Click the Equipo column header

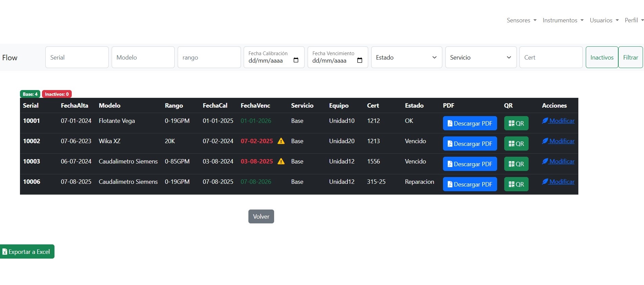[339, 105]
